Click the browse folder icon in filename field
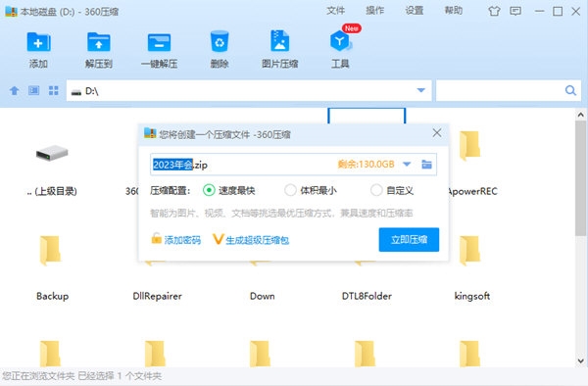588x386 pixels. tap(426, 165)
